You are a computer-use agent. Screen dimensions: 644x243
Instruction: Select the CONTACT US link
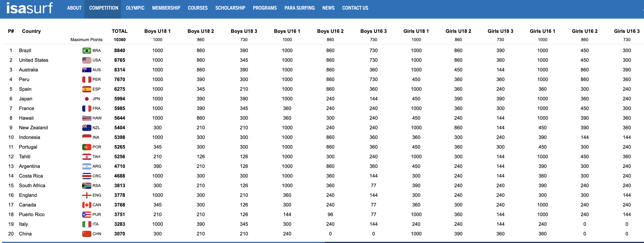click(x=355, y=8)
